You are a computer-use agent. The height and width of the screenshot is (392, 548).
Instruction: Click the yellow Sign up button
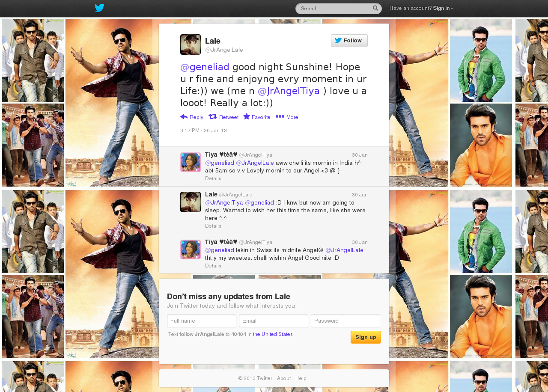(x=366, y=337)
